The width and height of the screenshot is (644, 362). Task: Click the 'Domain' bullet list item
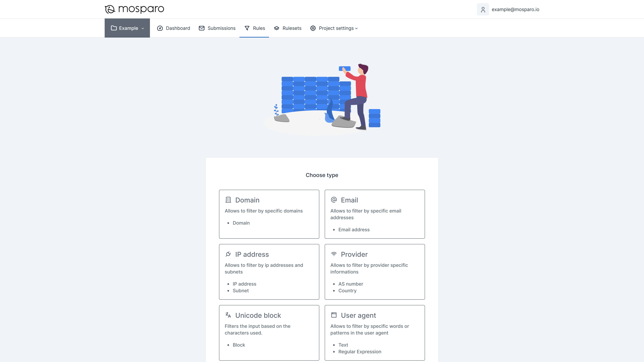pos(241,223)
